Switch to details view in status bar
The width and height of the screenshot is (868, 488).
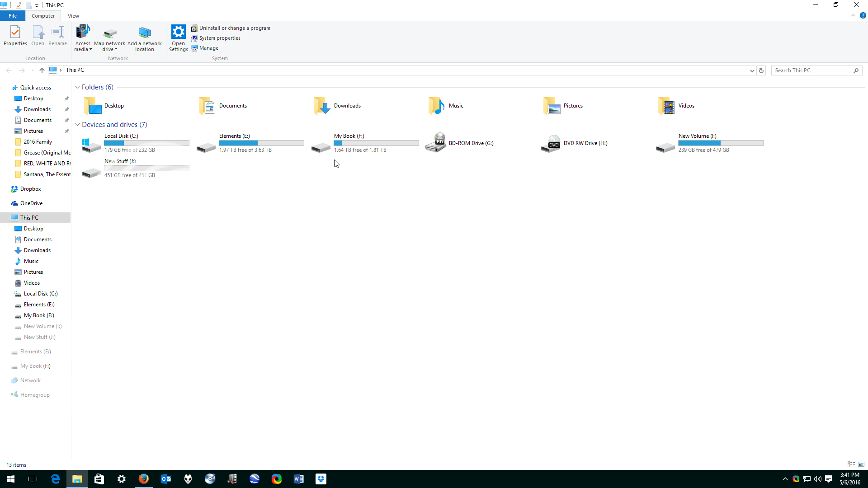(x=851, y=465)
